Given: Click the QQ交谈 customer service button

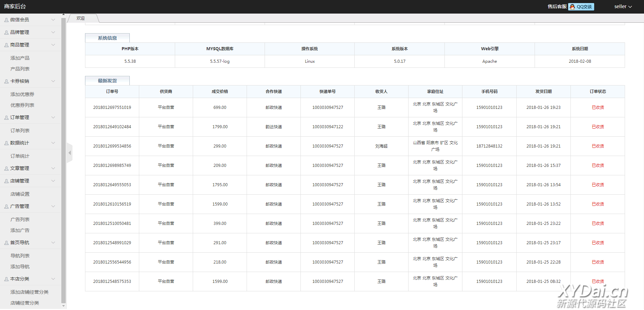Looking at the screenshot, I should click(581, 7).
